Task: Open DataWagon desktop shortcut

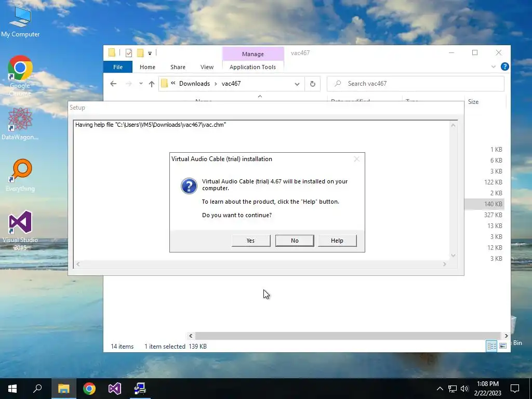Action: coord(20,124)
